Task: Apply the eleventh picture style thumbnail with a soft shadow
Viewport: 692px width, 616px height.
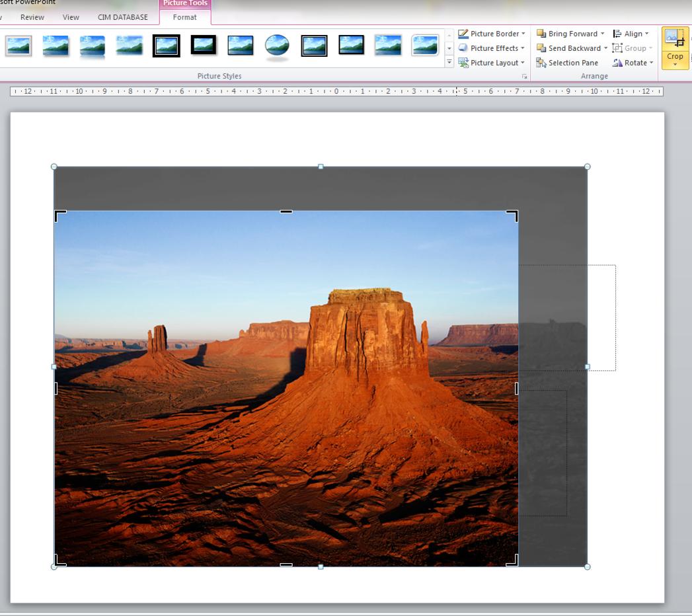Action: (388, 46)
